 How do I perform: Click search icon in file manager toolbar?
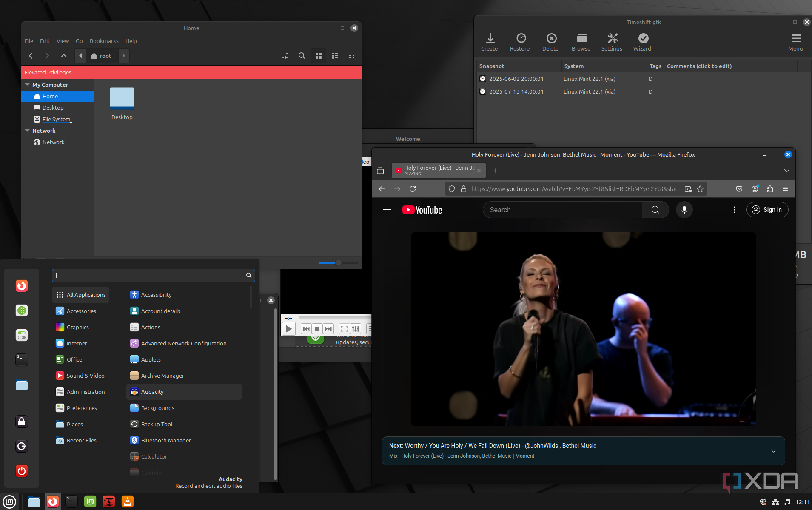point(302,56)
